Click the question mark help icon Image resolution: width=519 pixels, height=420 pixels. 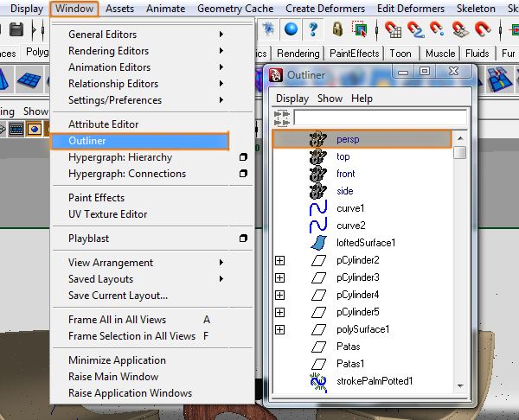(x=313, y=29)
